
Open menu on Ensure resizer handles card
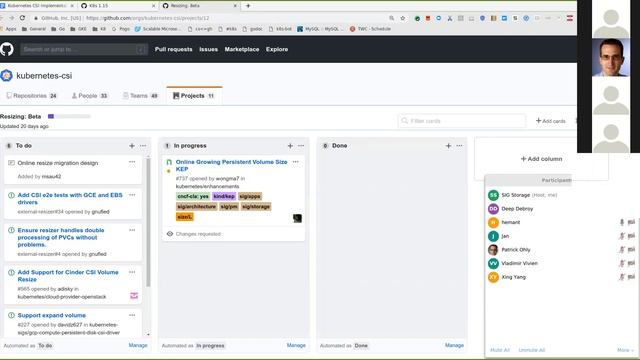tap(132, 230)
